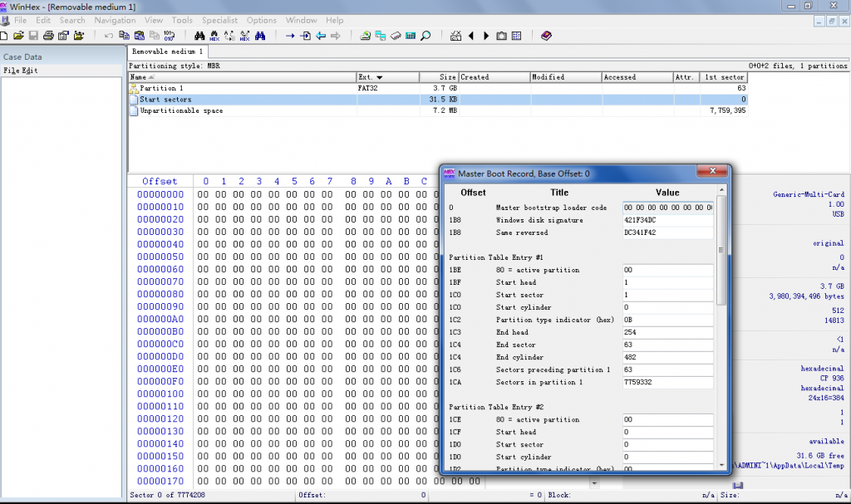
Task: Click the Find Hex Values icon
Action: (214, 36)
